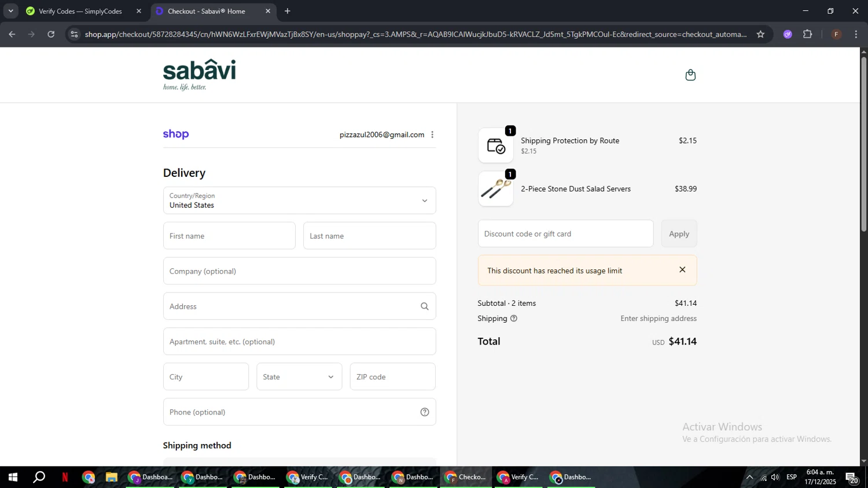This screenshot has height=488, width=868.
Task: Select the Salad Servers product thumbnail
Action: pyautogui.click(x=496, y=188)
